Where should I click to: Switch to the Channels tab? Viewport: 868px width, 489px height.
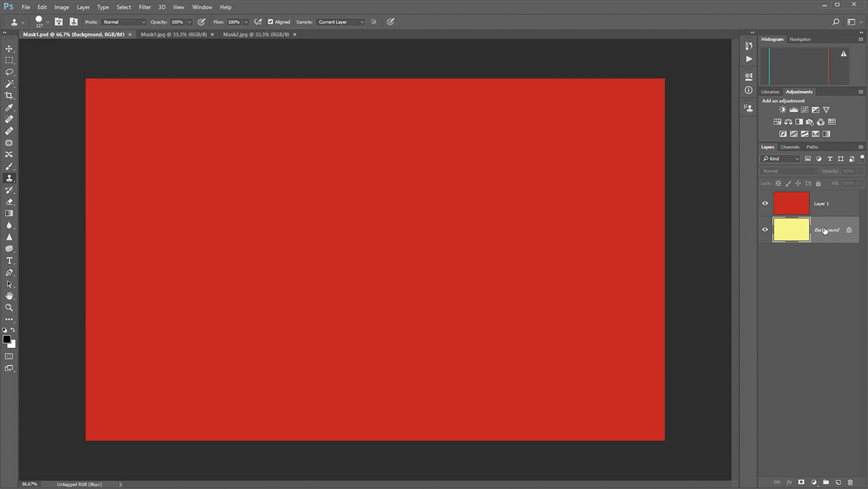789,147
